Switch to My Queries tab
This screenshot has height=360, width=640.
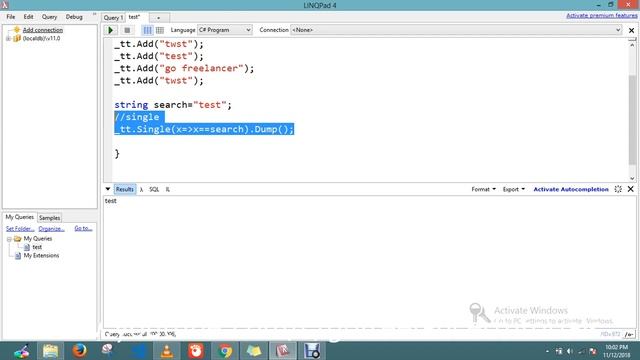tap(20, 217)
